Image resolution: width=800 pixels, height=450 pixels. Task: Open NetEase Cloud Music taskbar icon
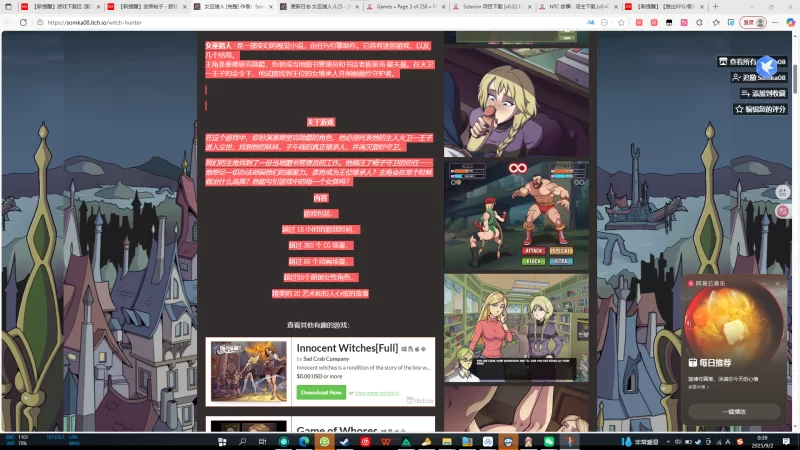pos(365,442)
